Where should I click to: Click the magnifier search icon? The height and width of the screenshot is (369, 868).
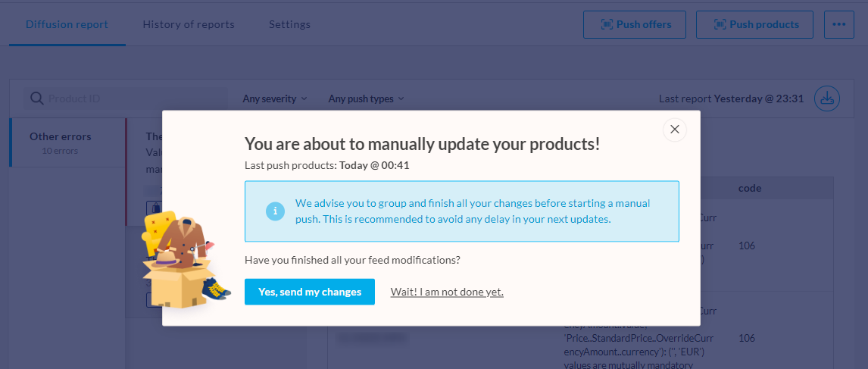[x=36, y=99]
